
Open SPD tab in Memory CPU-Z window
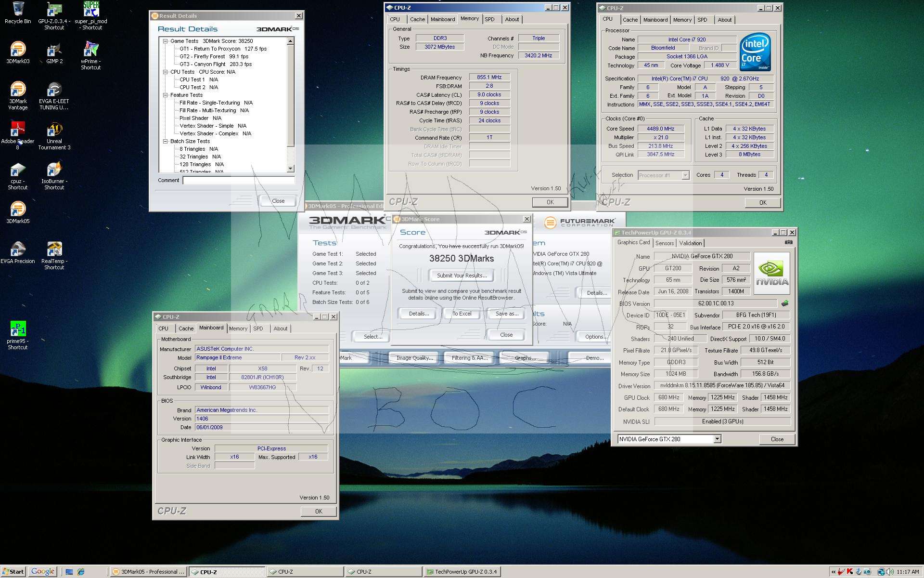pyautogui.click(x=489, y=19)
